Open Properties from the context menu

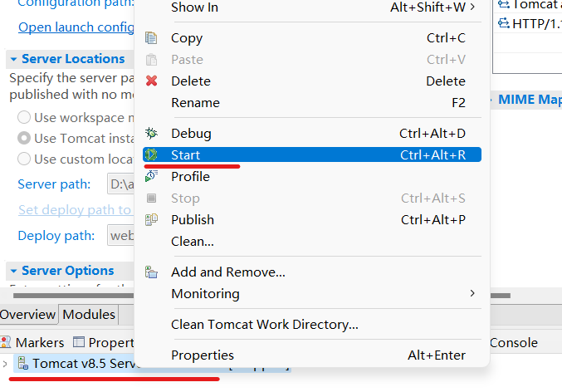tap(202, 355)
